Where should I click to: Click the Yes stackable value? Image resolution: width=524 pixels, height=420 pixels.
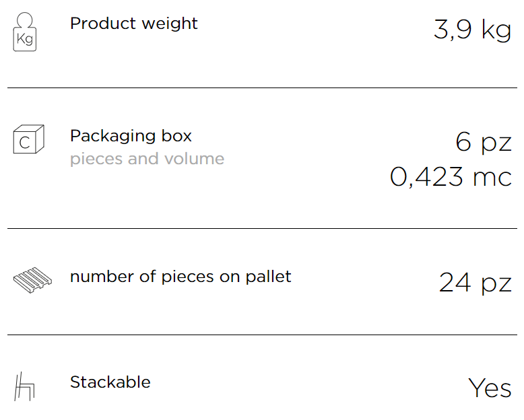pos(490,388)
